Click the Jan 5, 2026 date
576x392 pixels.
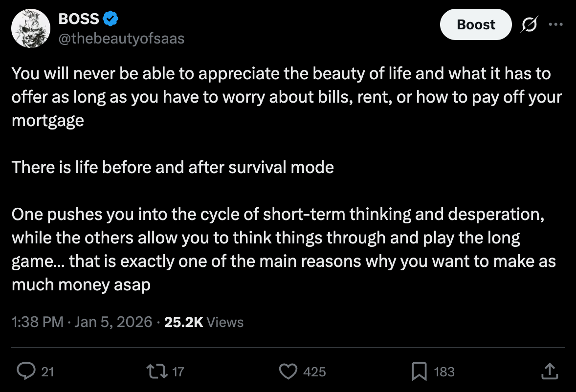113,322
